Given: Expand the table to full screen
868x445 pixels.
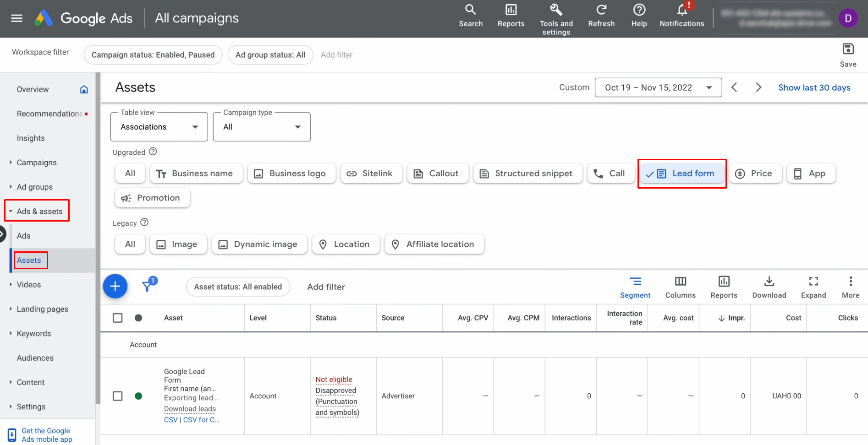Looking at the screenshot, I should click(813, 288).
